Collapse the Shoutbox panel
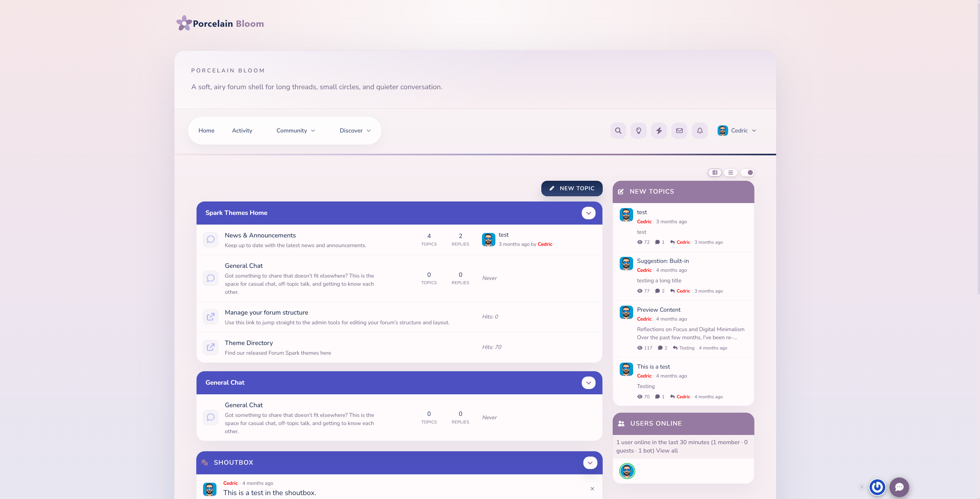980x499 pixels. (590, 463)
